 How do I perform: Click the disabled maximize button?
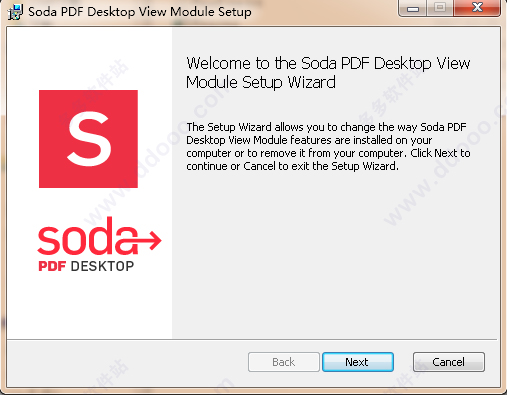[x=440, y=8]
